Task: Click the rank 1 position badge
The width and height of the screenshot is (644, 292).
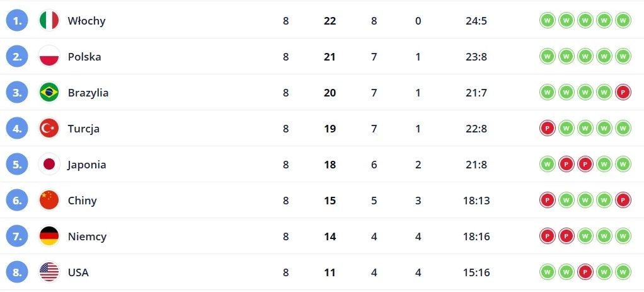Action: pos(17,21)
